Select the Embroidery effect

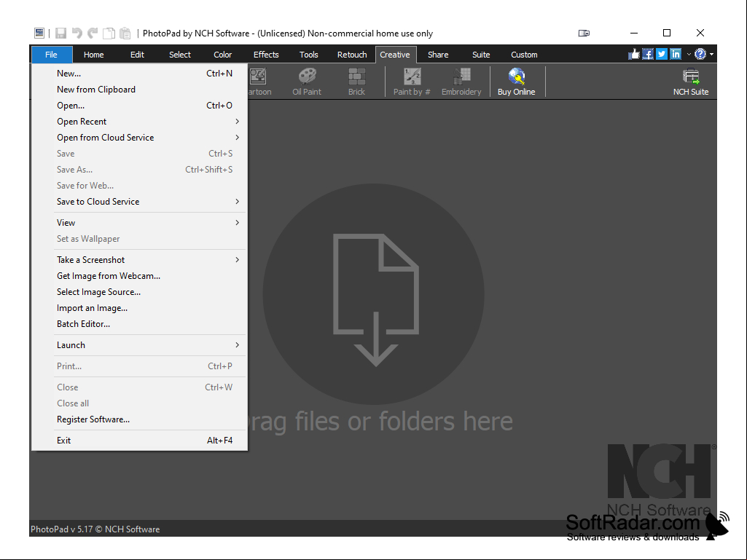click(461, 82)
